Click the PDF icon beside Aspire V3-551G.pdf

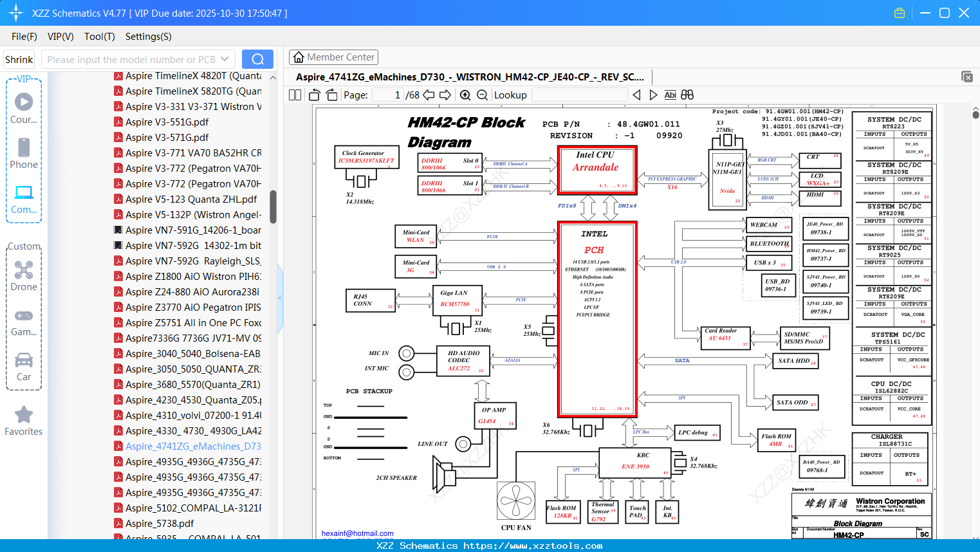(118, 122)
